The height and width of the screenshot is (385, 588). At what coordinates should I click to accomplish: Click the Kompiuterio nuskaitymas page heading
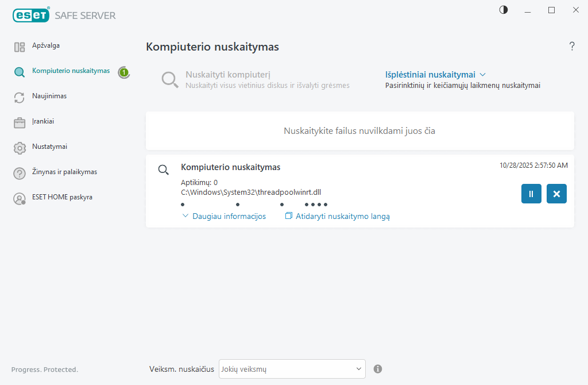coord(212,47)
